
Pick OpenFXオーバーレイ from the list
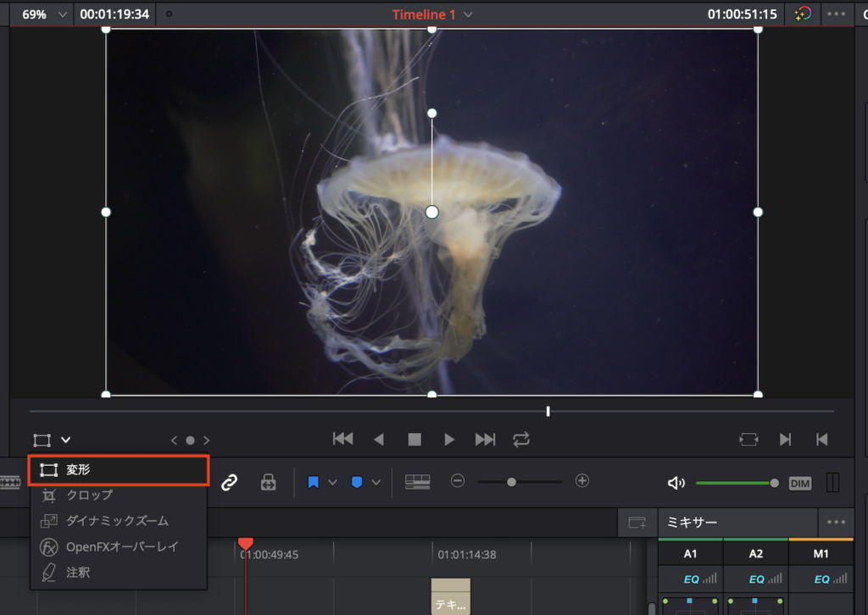(122, 546)
